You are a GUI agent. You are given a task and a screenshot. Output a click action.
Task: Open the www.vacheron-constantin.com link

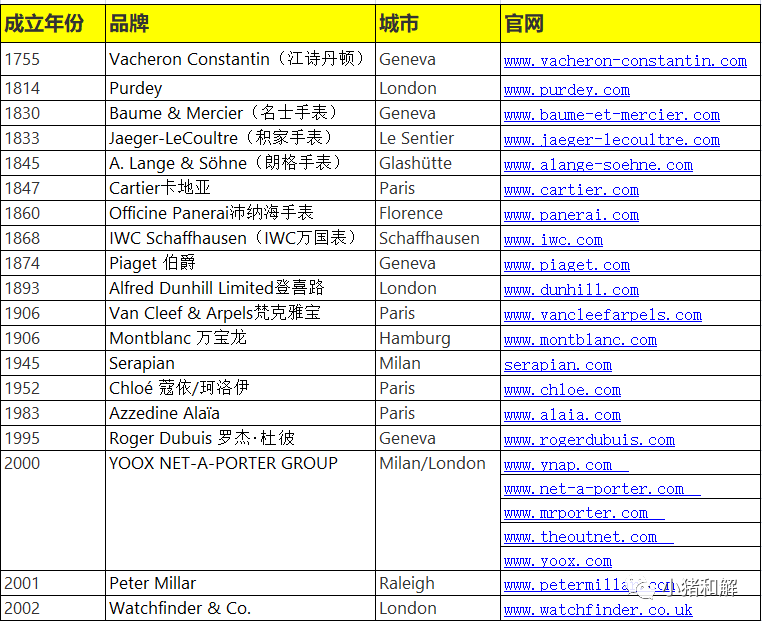625,61
